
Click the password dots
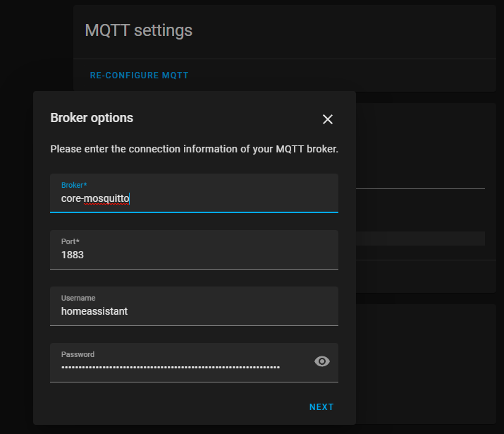[170, 368]
